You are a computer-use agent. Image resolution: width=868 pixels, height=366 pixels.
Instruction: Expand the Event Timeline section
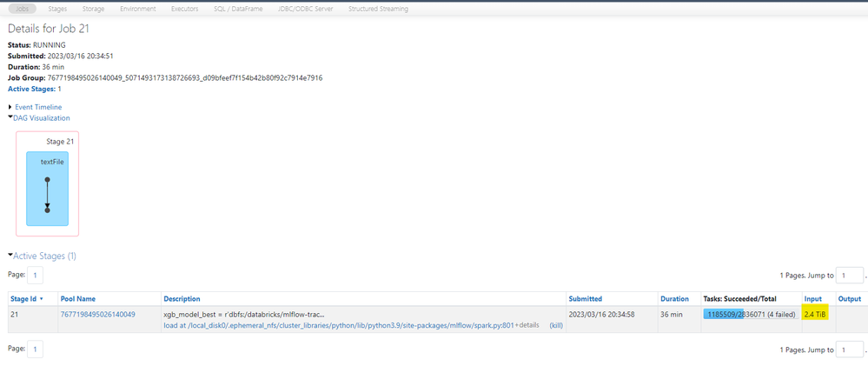click(x=38, y=107)
